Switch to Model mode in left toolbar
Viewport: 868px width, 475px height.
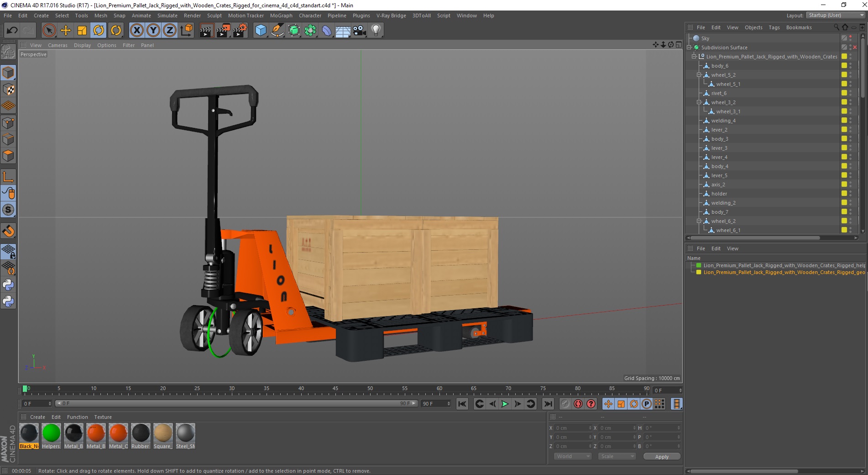click(x=8, y=73)
